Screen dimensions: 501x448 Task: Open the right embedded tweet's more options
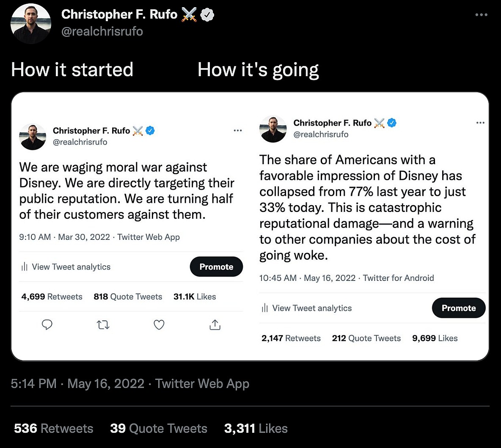click(480, 123)
